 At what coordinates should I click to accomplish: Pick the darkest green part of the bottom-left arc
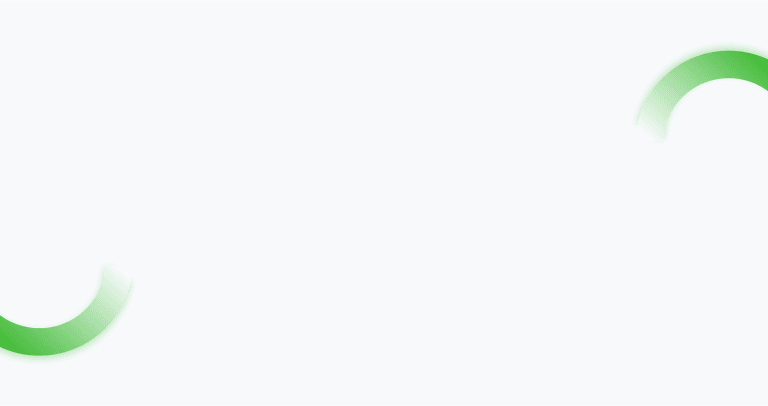pyautogui.click(x=11, y=337)
